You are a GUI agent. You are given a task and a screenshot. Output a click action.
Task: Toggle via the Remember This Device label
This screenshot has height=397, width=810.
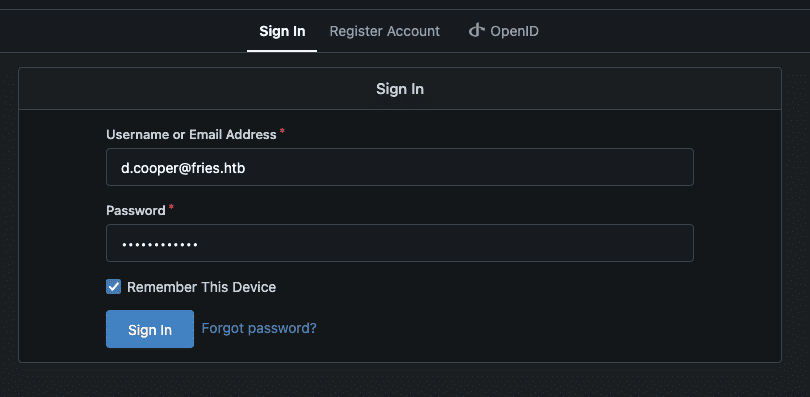point(201,287)
